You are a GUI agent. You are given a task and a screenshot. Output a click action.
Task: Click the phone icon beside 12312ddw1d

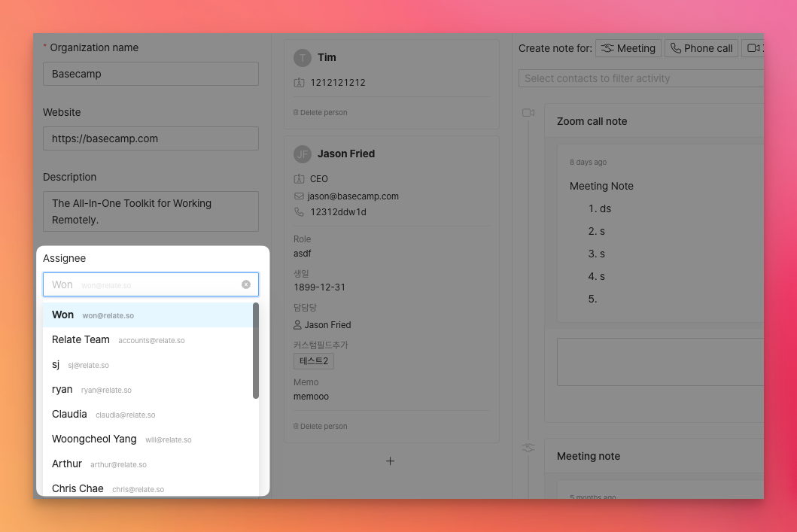click(x=299, y=212)
